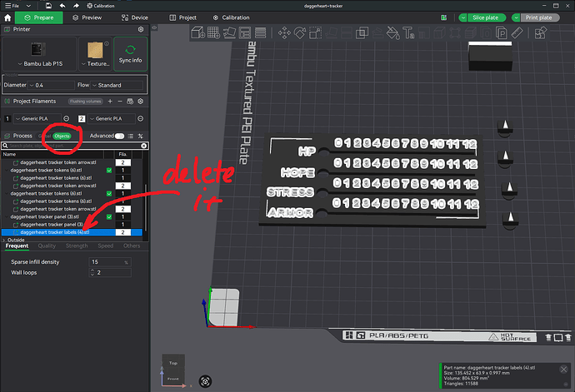Click the Add cube toolbar icon

click(x=198, y=32)
